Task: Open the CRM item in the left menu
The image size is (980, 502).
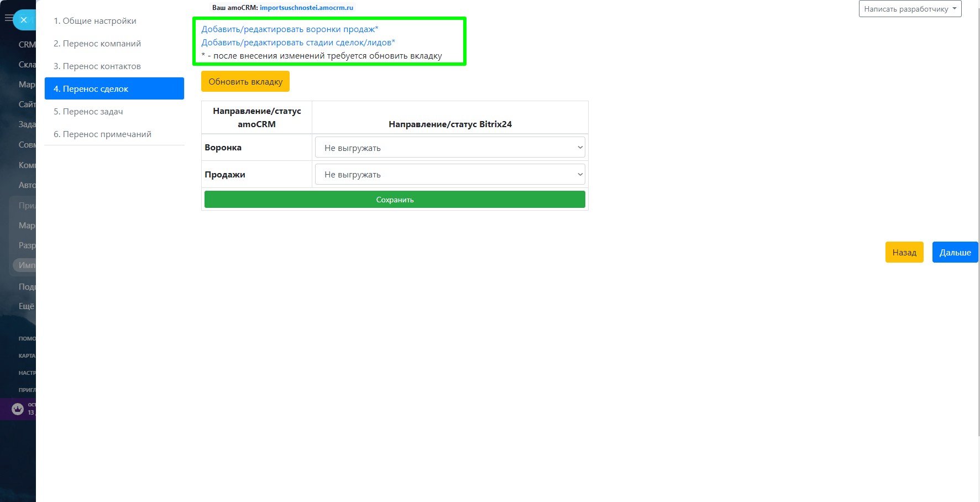Action: coord(27,44)
